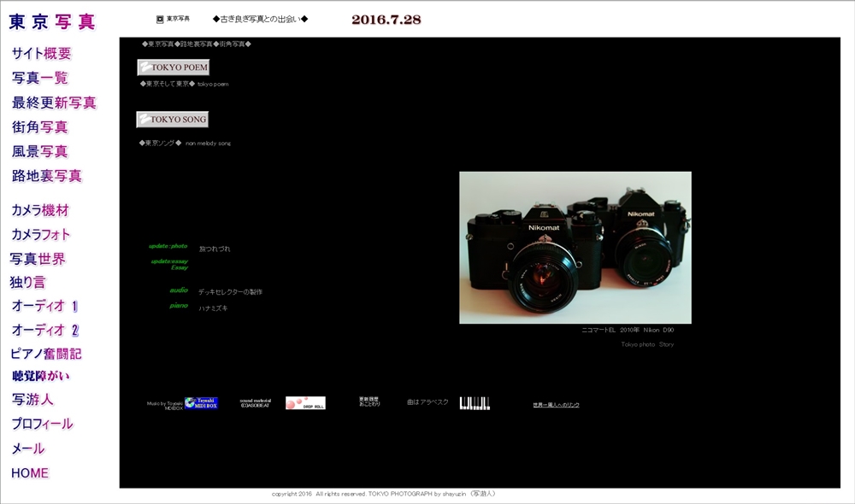Open the ハナミズキ piano link
This screenshot has width=855, height=504.
[x=213, y=308]
